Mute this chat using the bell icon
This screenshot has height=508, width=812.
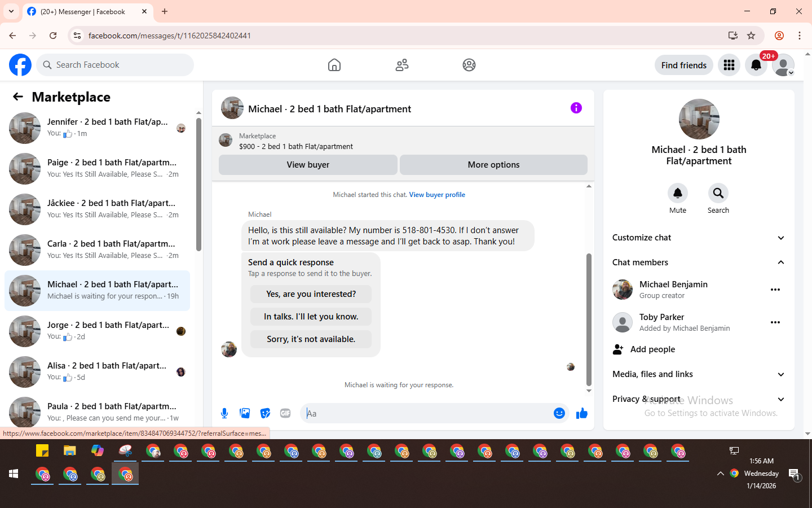(678, 193)
